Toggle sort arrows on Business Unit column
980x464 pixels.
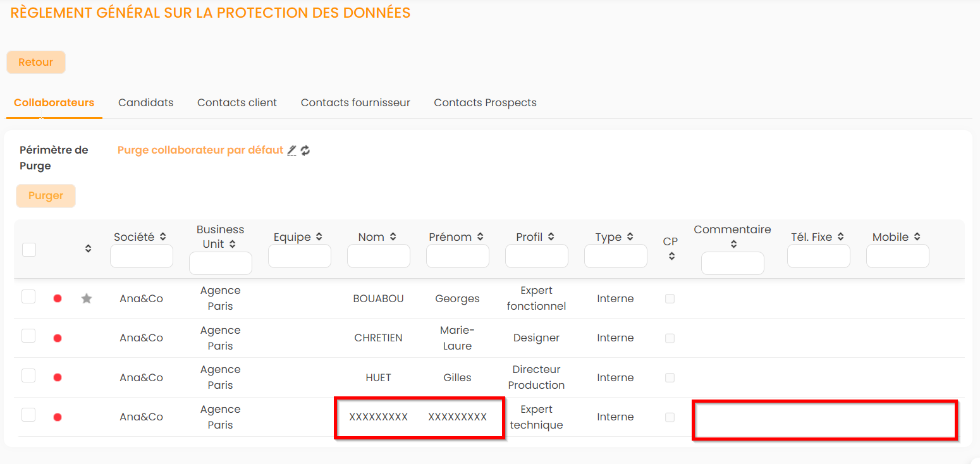pyautogui.click(x=233, y=244)
